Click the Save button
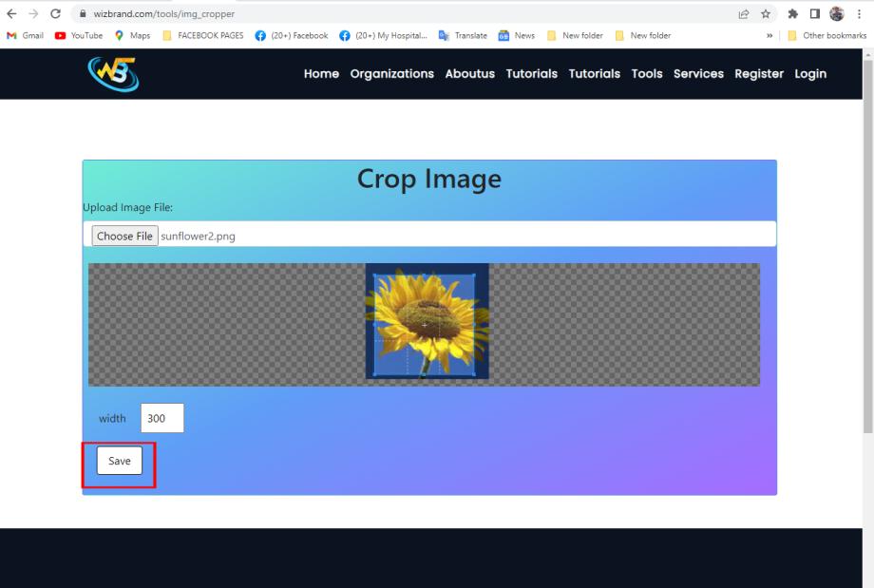Viewport: 874px width, 588px height. click(x=120, y=461)
